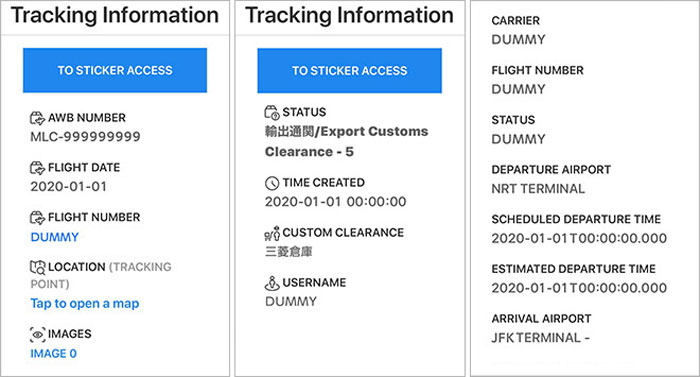Click the scheduled departure time value
The width and height of the screenshot is (700, 377).
tap(579, 239)
